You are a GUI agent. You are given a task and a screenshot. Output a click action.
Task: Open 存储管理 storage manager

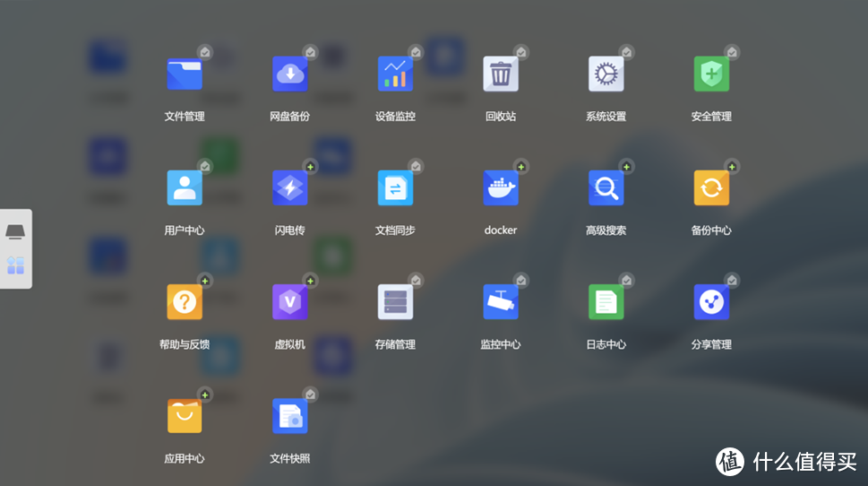tap(395, 302)
